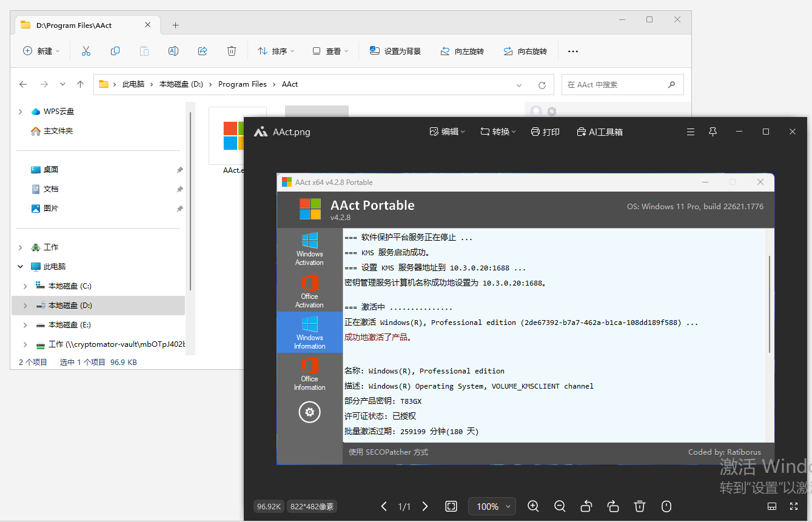Pin the image viewer always on top

[713, 132]
